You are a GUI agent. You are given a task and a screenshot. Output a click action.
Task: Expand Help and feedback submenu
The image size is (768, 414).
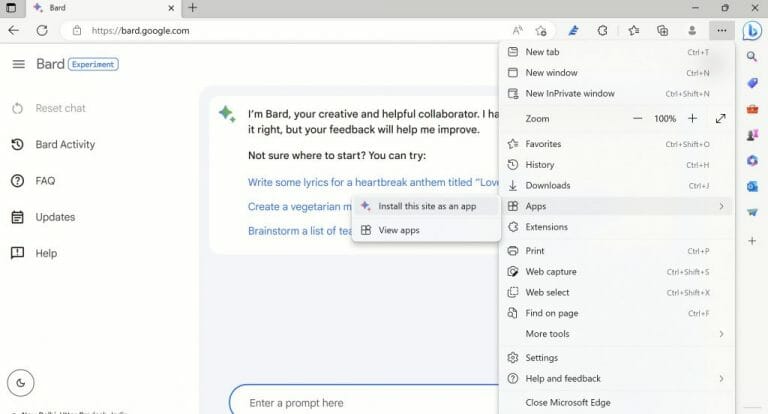tap(617, 379)
